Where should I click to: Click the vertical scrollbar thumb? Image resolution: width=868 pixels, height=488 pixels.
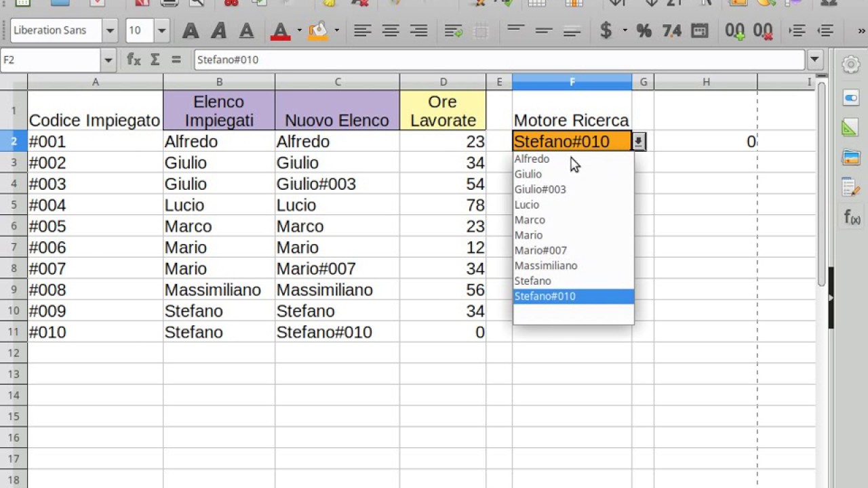[x=822, y=183]
